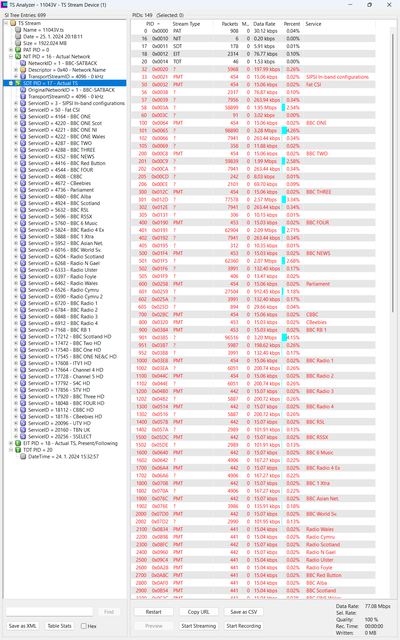Select the PAT PID = 0 table icon
Screen dimensions: 400x640
18,50
